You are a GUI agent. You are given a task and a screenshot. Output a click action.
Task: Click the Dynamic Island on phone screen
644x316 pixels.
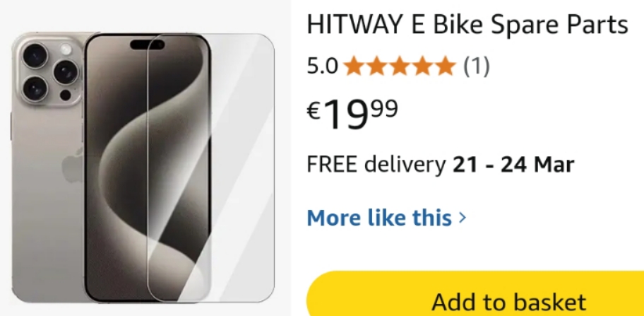[x=147, y=45]
